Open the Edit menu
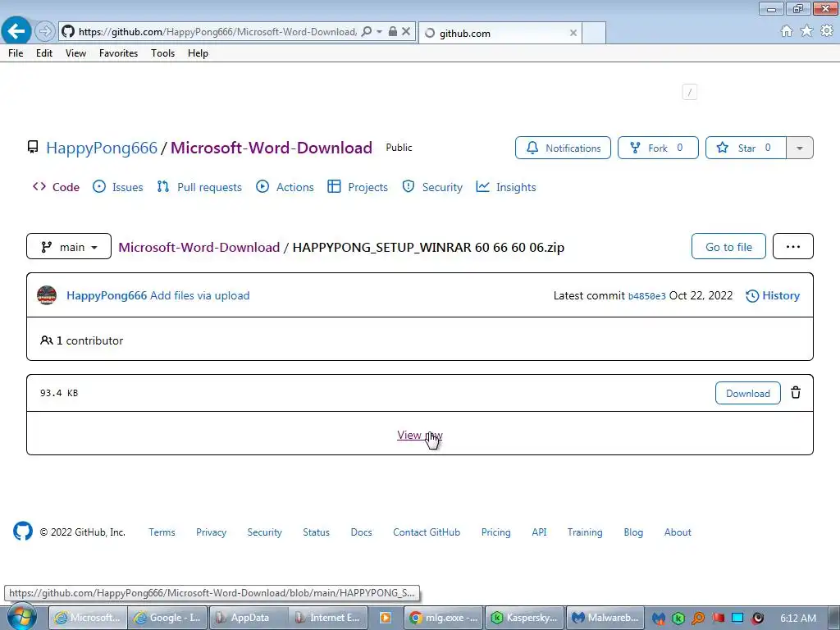Image resolution: width=840 pixels, height=630 pixels. coord(44,53)
